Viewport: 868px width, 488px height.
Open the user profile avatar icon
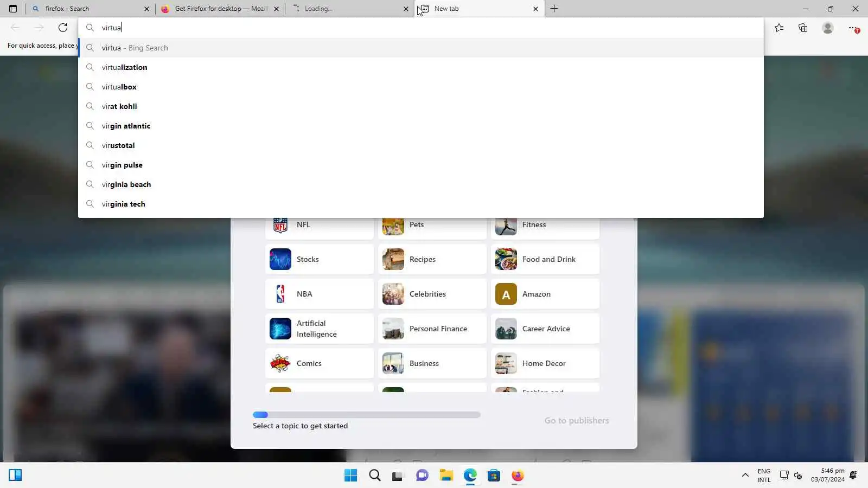(827, 28)
